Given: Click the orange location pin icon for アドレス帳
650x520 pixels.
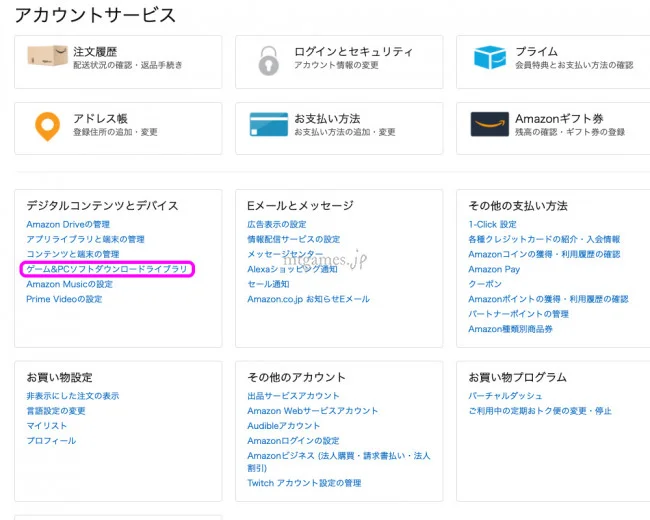Looking at the screenshot, I should [47, 126].
